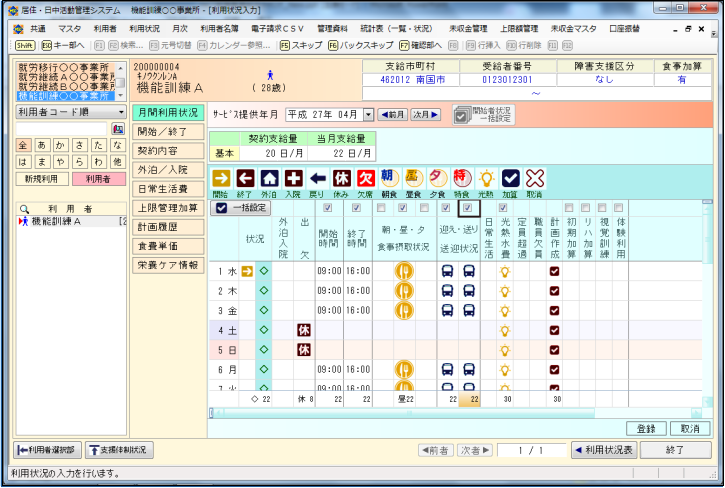Switch to the 契約内容 tab
This screenshot has height=488, width=725.
(x=167, y=150)
